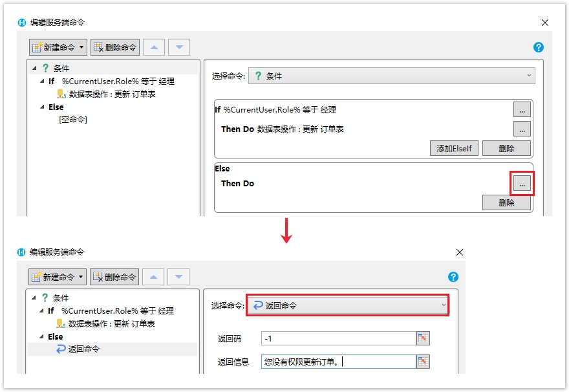Open the 新建命令 dropdown in upper dialog
Image resolution: width=569 pixels, height=392 pixels.
tap(58, 47)
